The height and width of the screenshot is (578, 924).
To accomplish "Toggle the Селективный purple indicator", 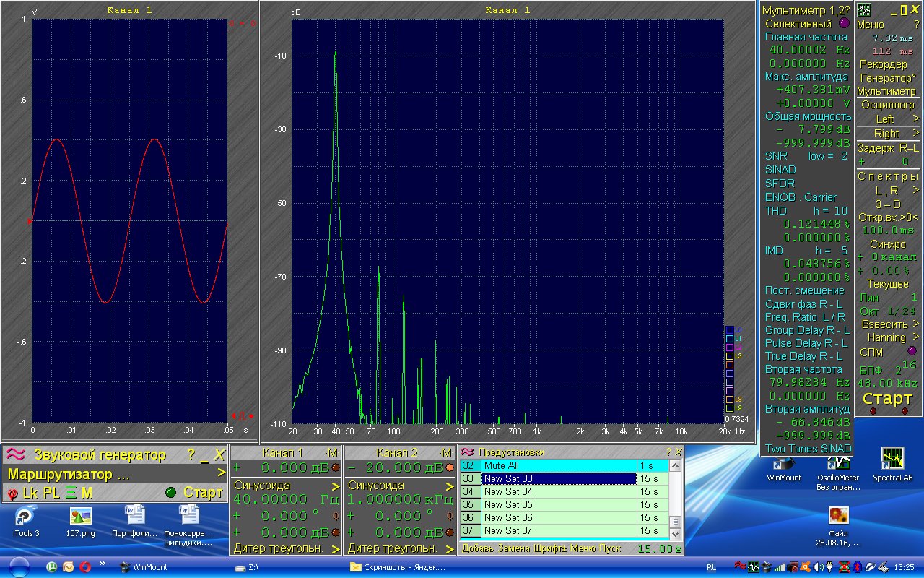I will pos(845,23).
